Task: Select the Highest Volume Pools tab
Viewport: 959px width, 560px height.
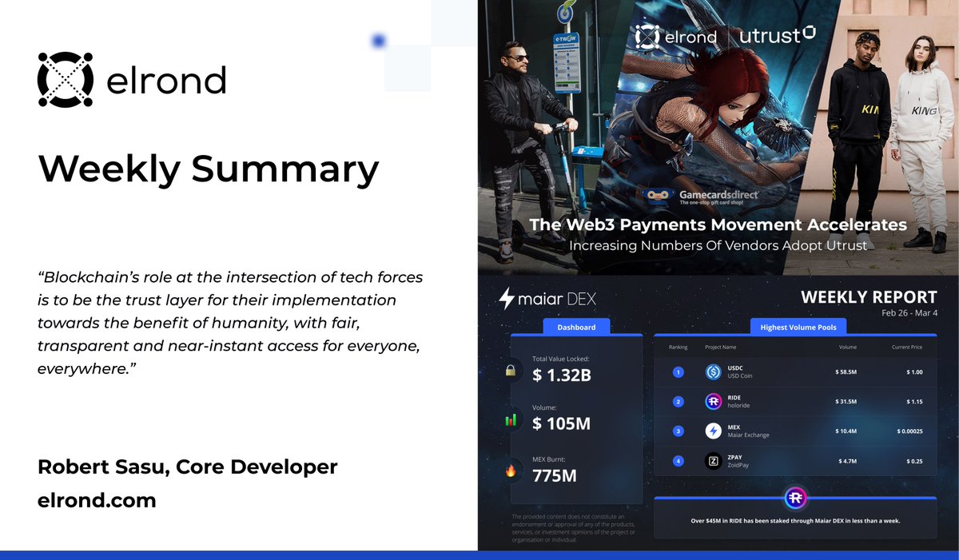Action: pos(798,327)
